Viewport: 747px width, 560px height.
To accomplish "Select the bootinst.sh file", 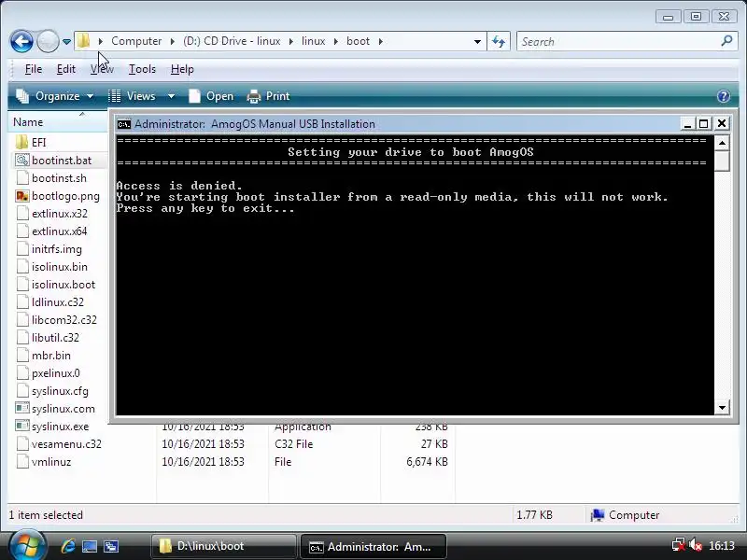I will click(51, 178).
